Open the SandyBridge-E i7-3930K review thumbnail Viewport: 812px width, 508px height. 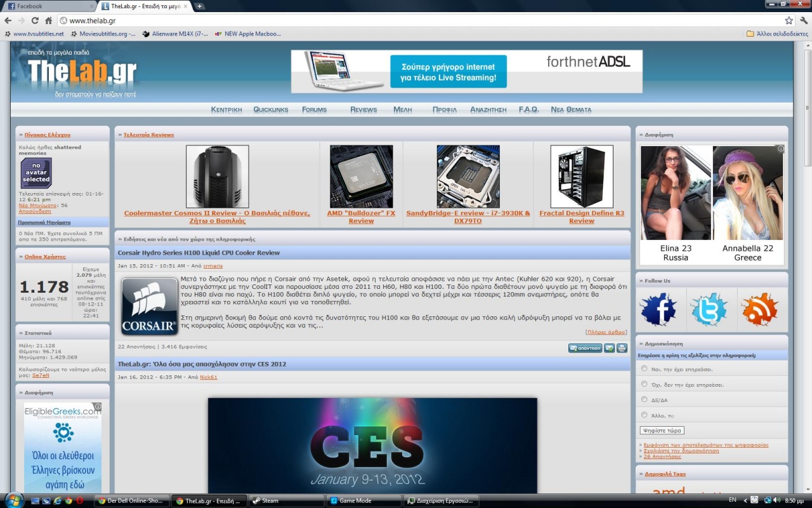coord(468,177)
